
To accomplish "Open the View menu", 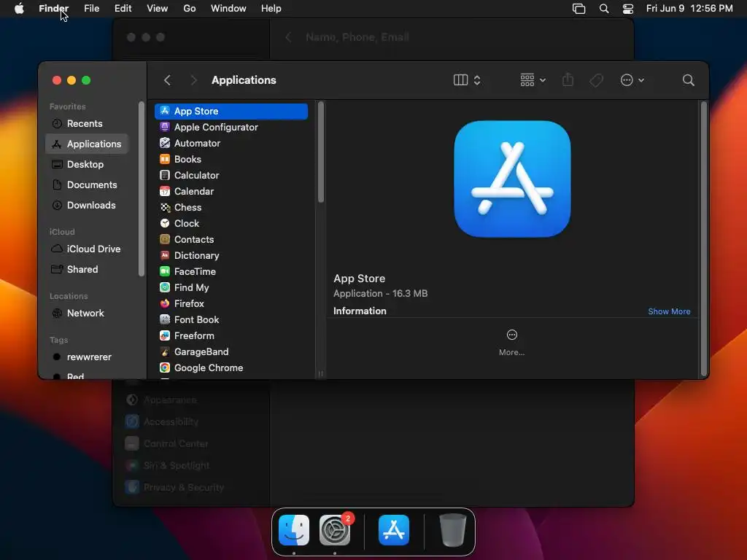I will 158,9.
